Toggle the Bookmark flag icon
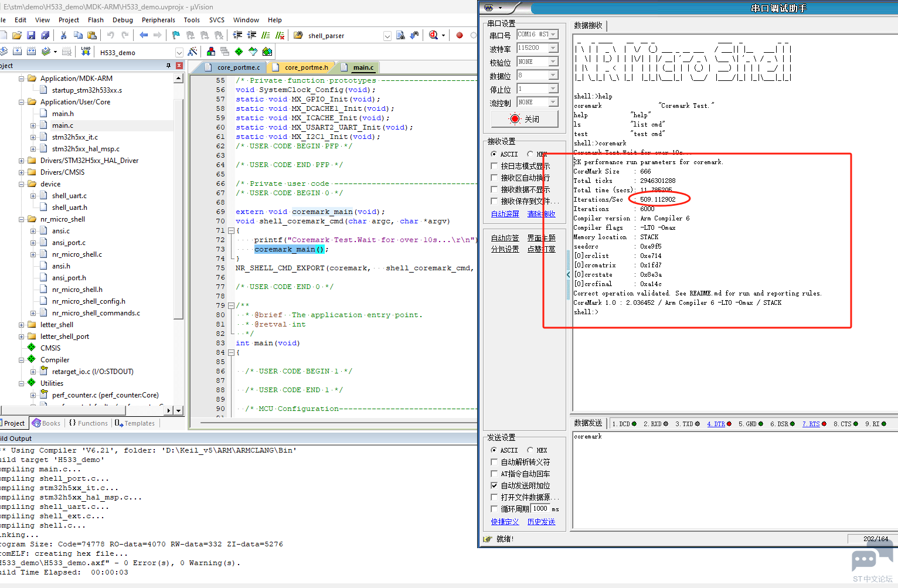The image size is (898, 588). 175,35
